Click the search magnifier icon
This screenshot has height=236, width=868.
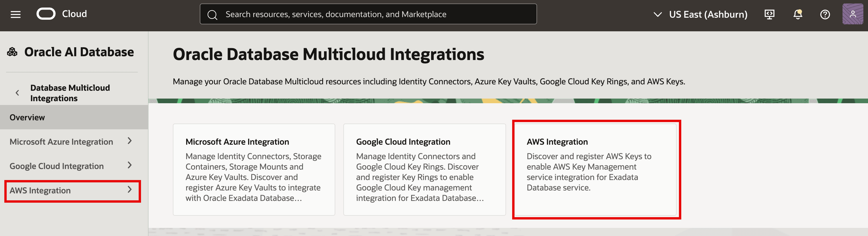tap(212, 14)
